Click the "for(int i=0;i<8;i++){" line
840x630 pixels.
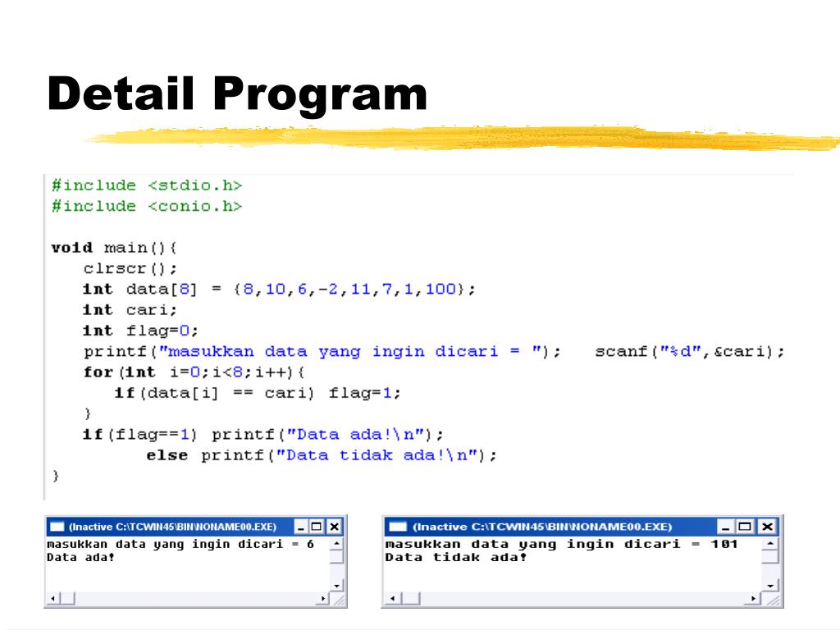click(194, 372)
